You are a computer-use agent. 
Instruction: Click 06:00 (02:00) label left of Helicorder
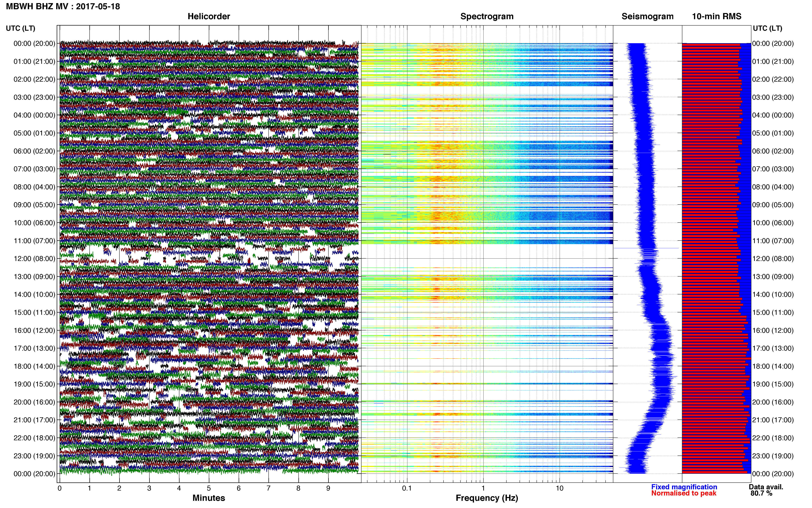[x=34, y=151]
